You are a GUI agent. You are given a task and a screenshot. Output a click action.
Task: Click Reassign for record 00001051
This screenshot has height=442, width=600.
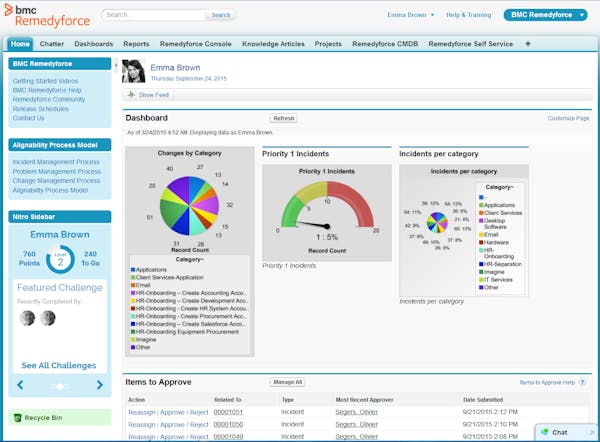[142, 412]
